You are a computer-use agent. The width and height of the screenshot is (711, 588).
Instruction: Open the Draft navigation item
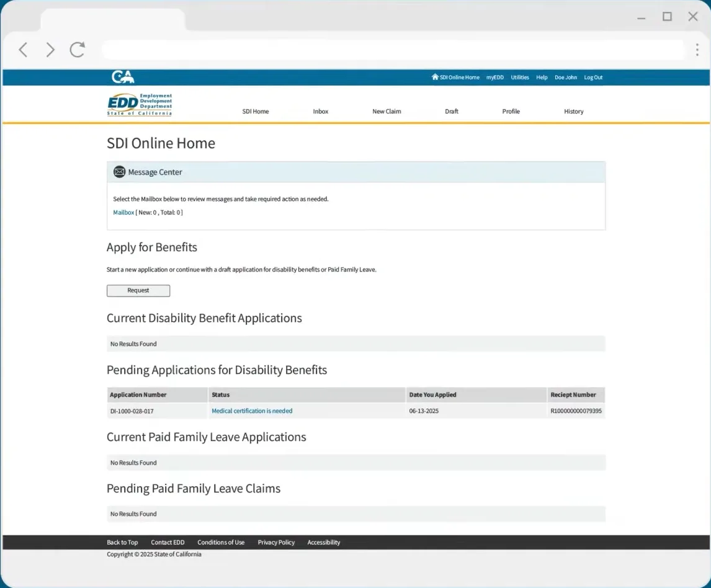451,111
